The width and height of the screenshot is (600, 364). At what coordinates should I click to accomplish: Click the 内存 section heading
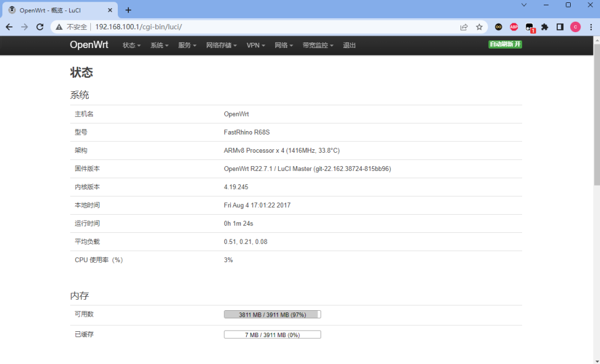click(80, 296)
